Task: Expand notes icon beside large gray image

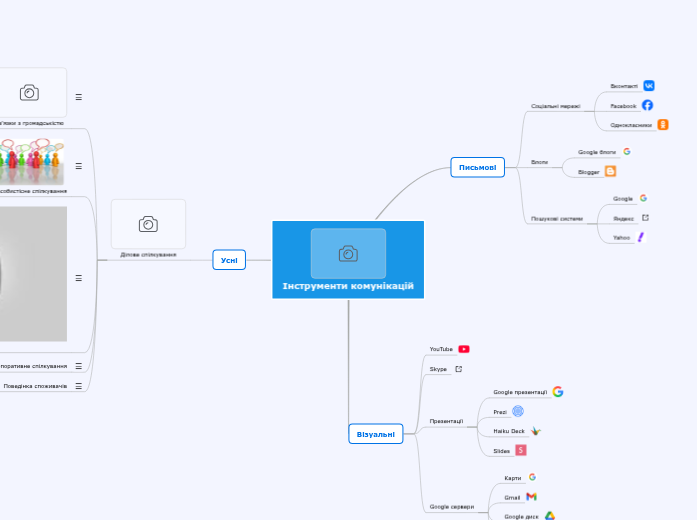Action: click(x=79, y=278)
